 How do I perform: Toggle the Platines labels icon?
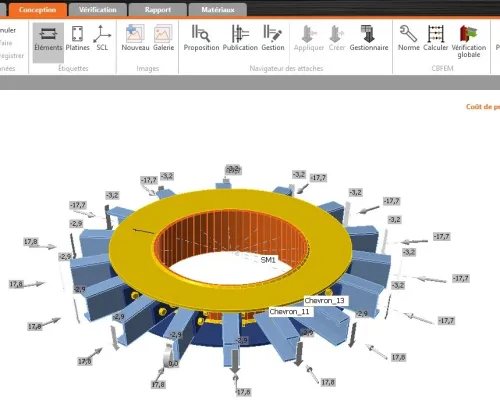click(77, 38)
